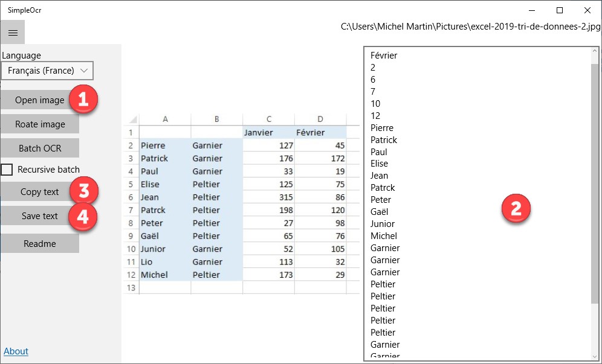
Task: Open the Readme
Action: tap(39, 244)
